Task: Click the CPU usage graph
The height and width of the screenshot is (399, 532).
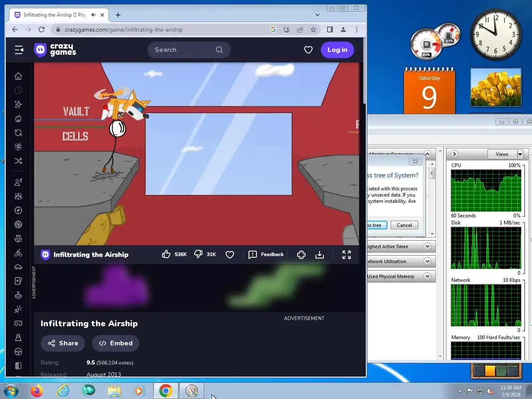Action: (x=486, y=191)
